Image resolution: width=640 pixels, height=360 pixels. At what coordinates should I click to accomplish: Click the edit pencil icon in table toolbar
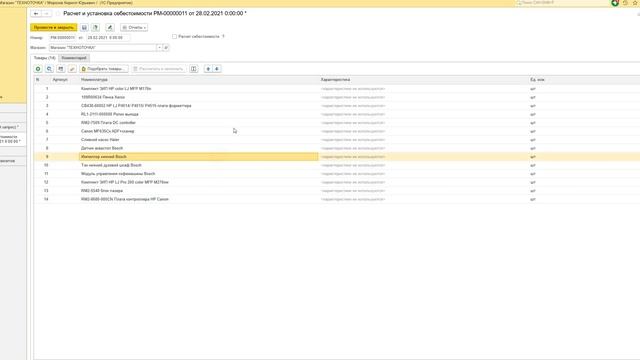coord(72,69)
